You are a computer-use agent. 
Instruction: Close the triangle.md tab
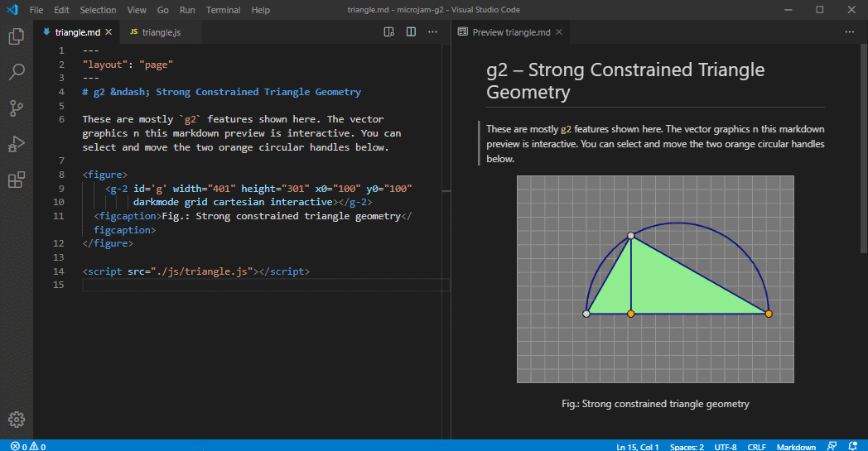tap(108, 32)
